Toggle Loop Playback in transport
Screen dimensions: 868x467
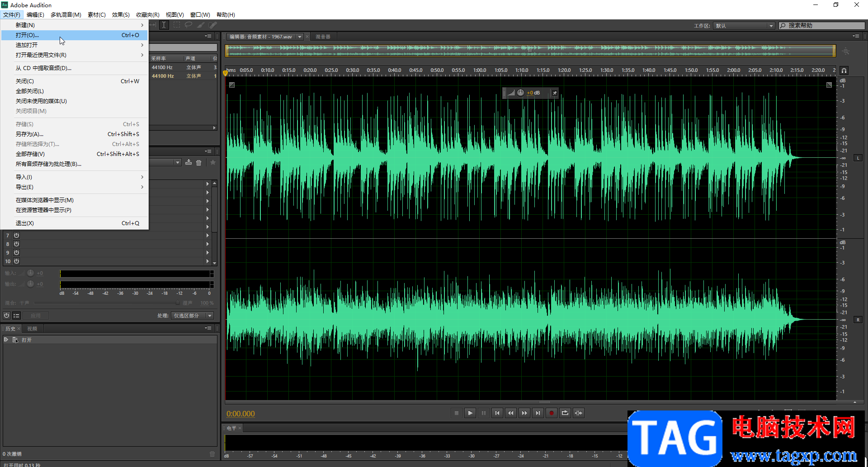[x=565, y=413]
